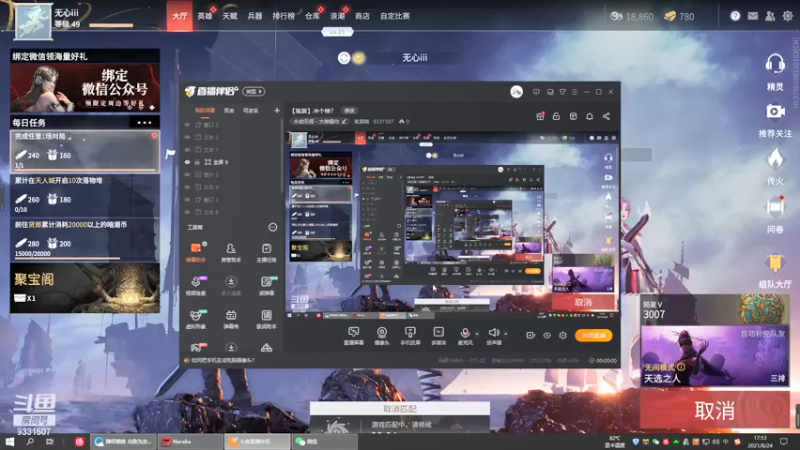The width and height of the screenshot is (800, 450).
Task: Open the 虚拟形象 tool icon
Action: pos(195,319)
